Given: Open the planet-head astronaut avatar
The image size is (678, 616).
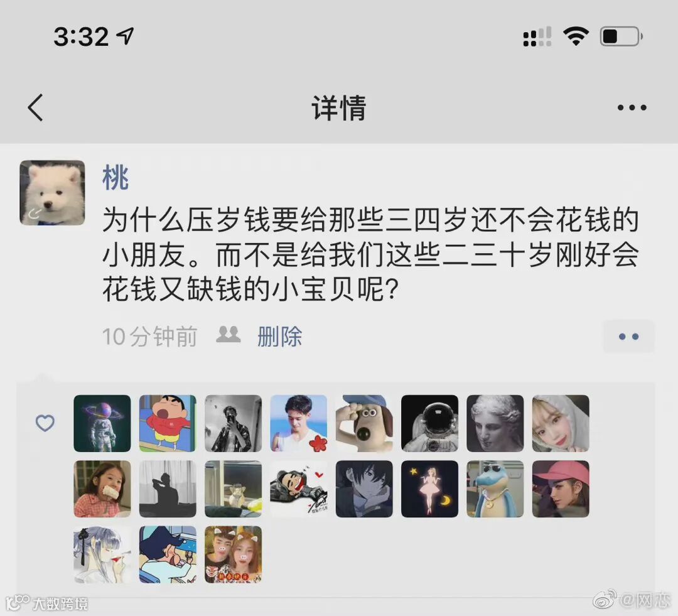Looking at the screenshot, I should point(102,423).
